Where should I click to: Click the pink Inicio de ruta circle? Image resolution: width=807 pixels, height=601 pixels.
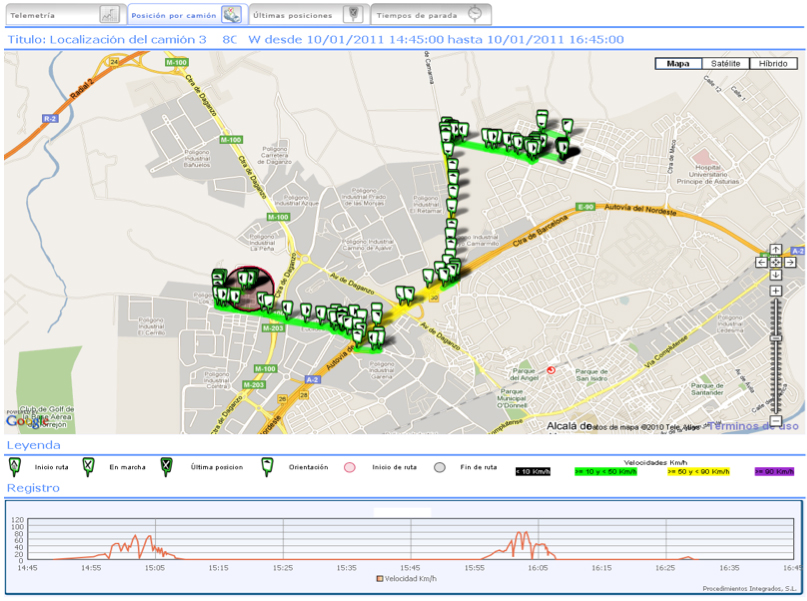click(x=349, y=467)
